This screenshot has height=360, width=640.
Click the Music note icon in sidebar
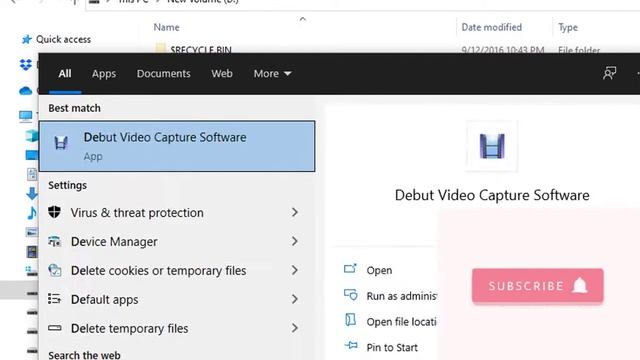tap(32, 213)
